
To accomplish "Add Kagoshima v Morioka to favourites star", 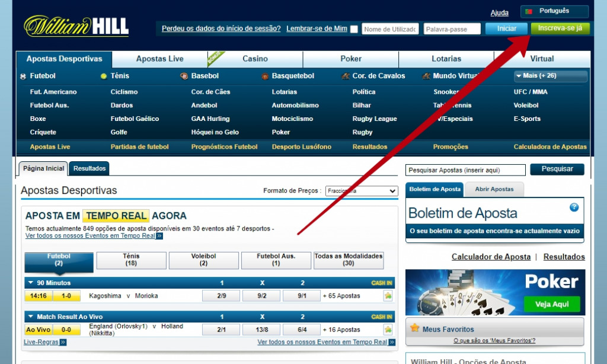I will [x=388, y=296].
